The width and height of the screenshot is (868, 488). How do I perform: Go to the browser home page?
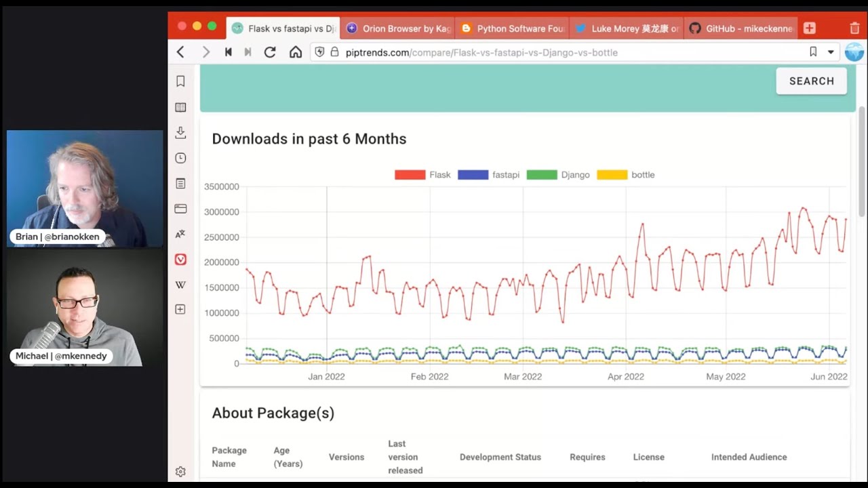pyautogui.click(x=296, y=52)
